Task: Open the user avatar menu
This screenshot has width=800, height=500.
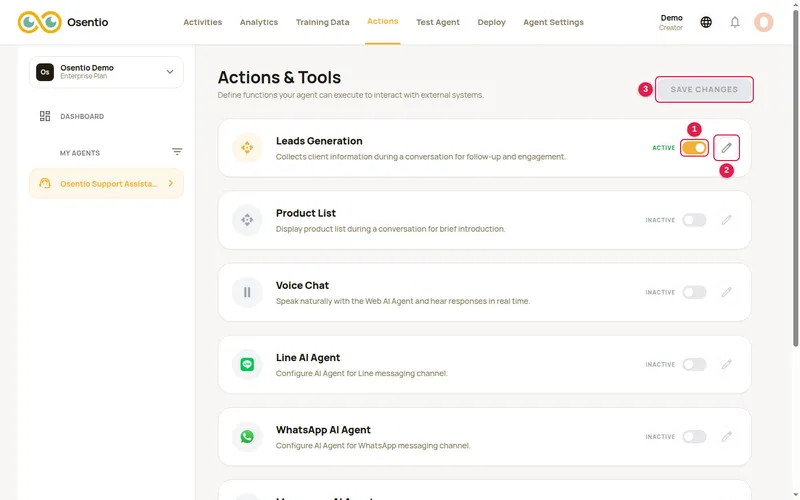Action: click(x=764, y=22)
